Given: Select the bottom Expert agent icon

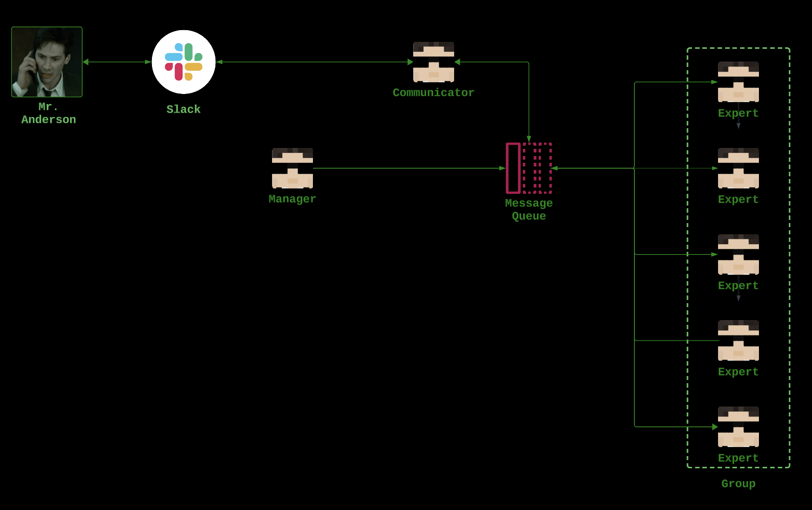Looking at the screenshot, I should (x=738, y=427).
